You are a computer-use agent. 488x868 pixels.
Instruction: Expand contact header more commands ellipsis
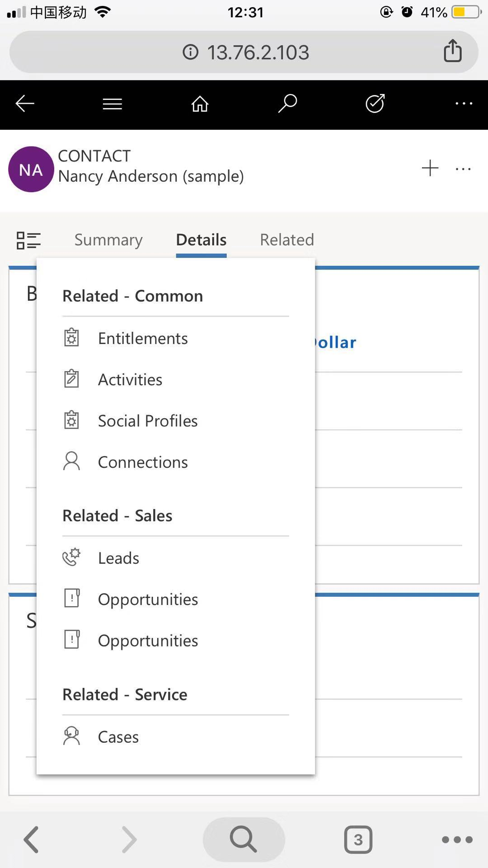tap(463, 169)
